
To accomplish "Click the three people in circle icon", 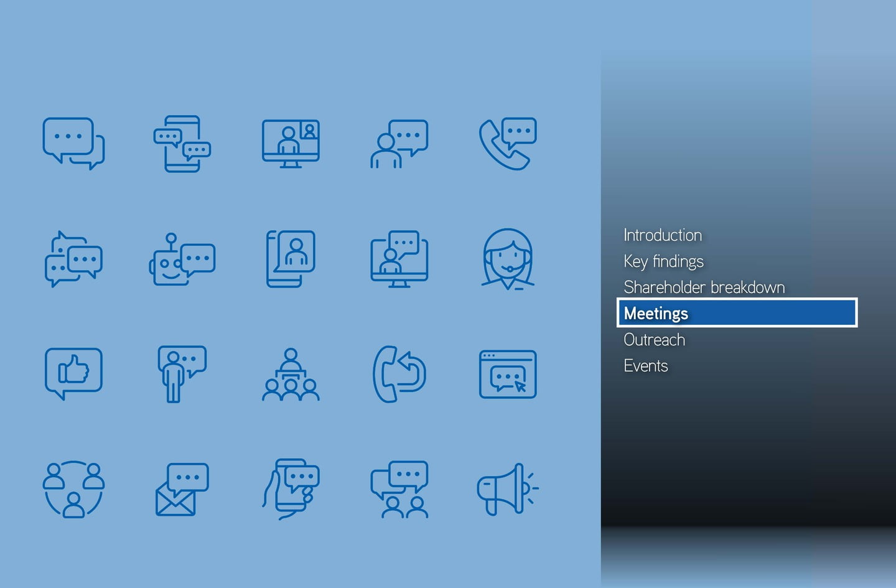I will (73, 489).
